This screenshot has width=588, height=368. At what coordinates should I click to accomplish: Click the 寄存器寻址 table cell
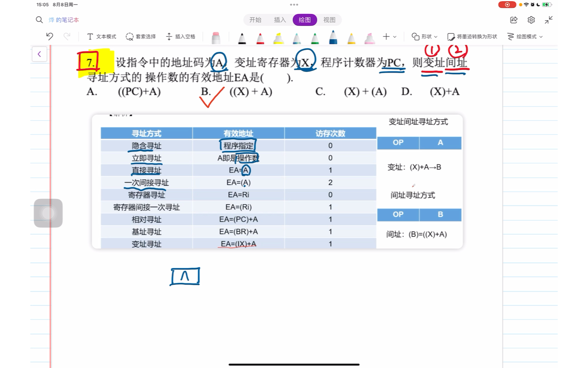147,195
